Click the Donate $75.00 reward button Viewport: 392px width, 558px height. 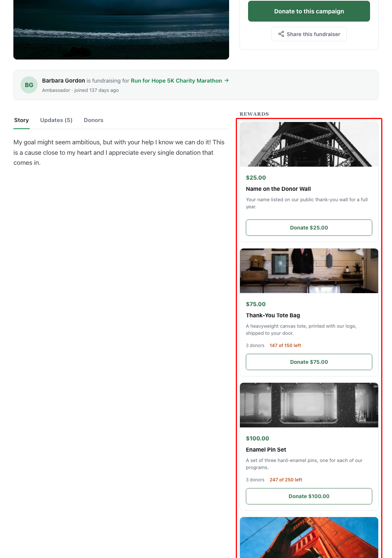click(x=309, y=362)
